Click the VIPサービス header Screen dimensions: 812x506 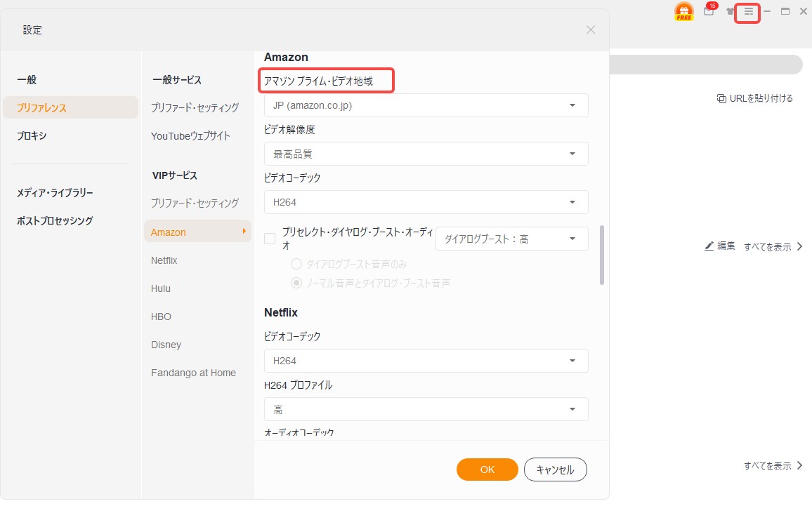point(174,175)
